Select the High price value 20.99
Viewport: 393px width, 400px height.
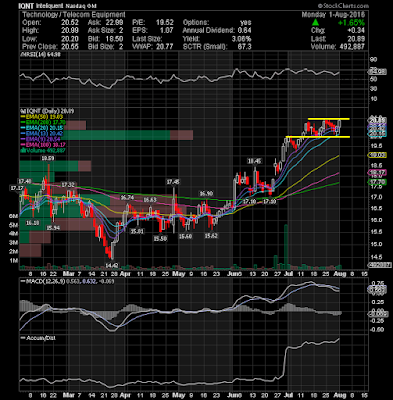pos(70,31)
